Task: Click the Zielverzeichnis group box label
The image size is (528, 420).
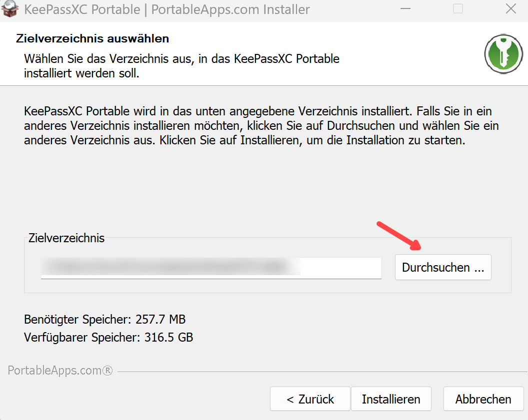Action: [x=66, y=238]
